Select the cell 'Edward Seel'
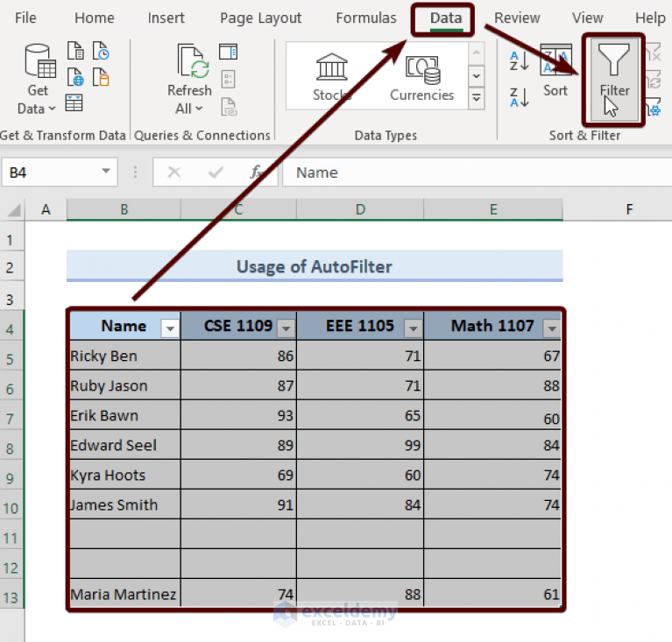Image resolution: width=672 pixels, height=642 pixels. [124, 445]
